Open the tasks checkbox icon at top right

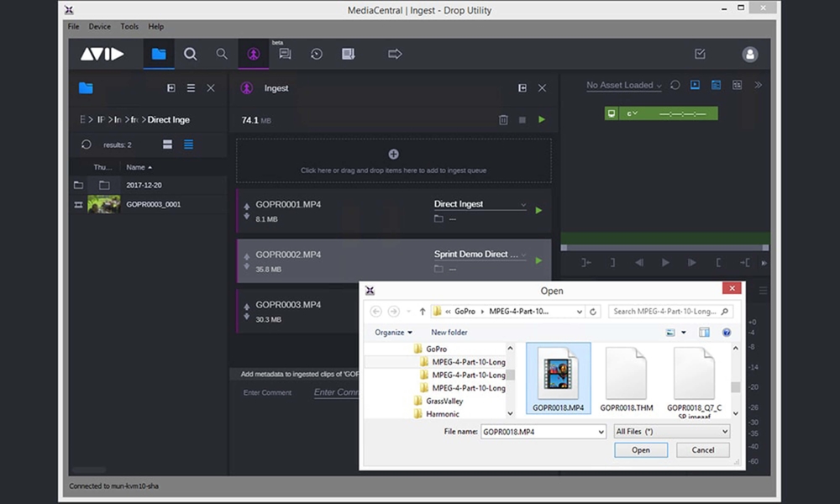pyautogui.click(x=700, y=54)
